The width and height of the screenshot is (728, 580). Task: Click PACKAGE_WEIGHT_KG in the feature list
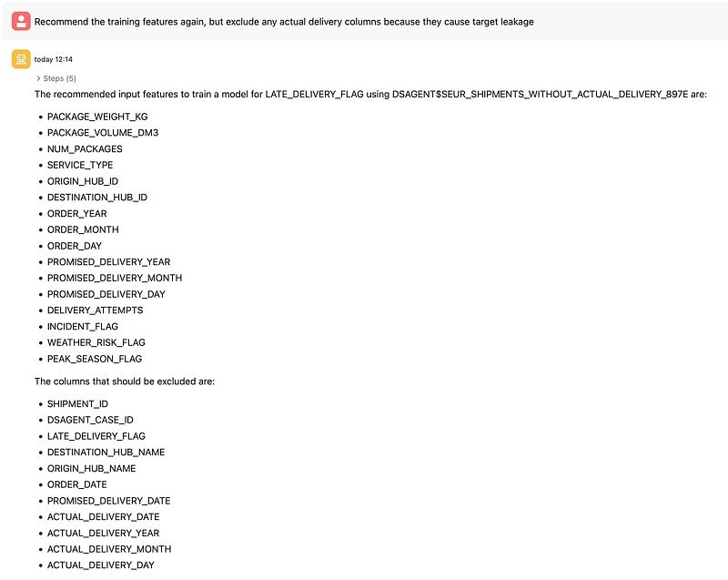click(96, 117)
